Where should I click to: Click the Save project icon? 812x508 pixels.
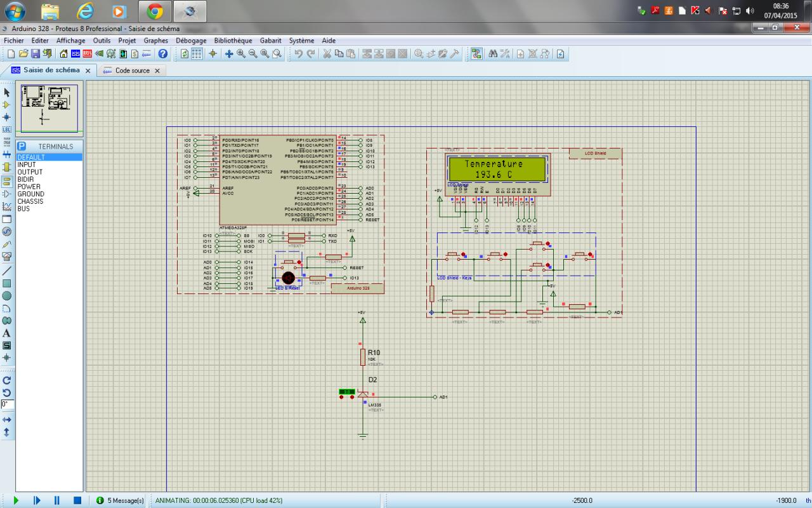36,54
